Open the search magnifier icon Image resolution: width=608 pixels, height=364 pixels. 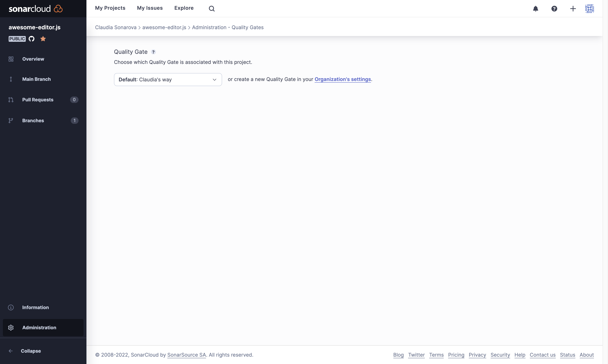(211, 9)
